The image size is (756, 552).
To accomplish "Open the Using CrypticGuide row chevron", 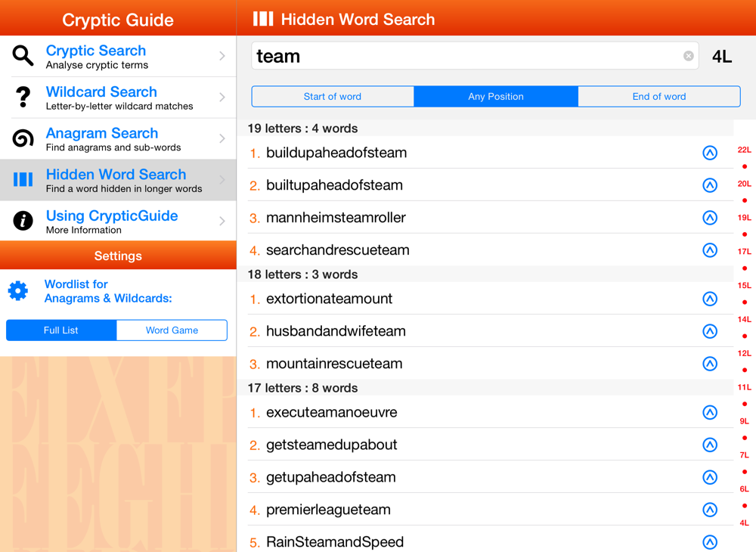I will pyautogui.click(x=222, y=221).
